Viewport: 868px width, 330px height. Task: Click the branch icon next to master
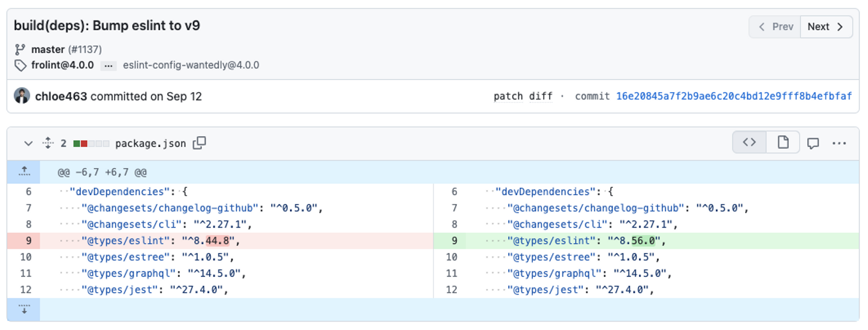[20, 49]
